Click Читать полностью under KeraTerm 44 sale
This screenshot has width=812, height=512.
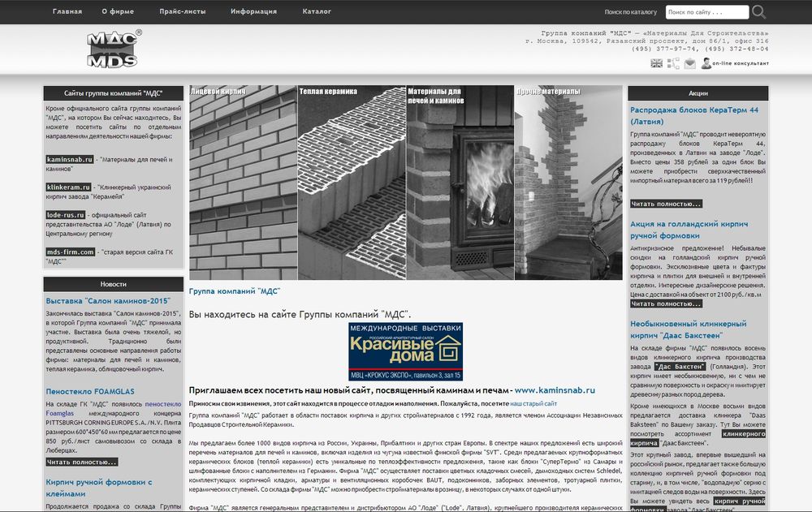point(666,204)
